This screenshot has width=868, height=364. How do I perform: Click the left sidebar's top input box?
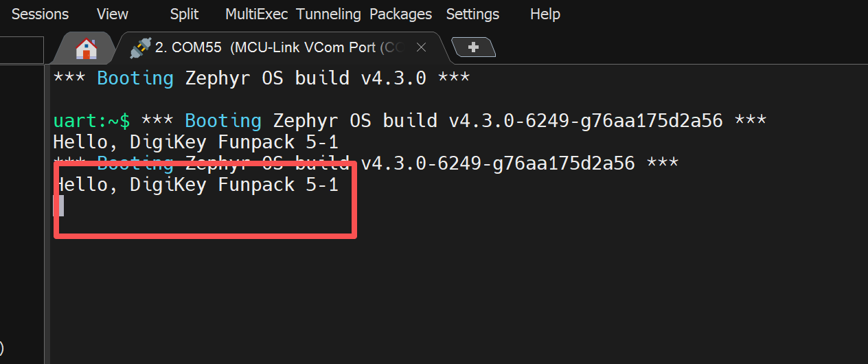click(21, 50)
